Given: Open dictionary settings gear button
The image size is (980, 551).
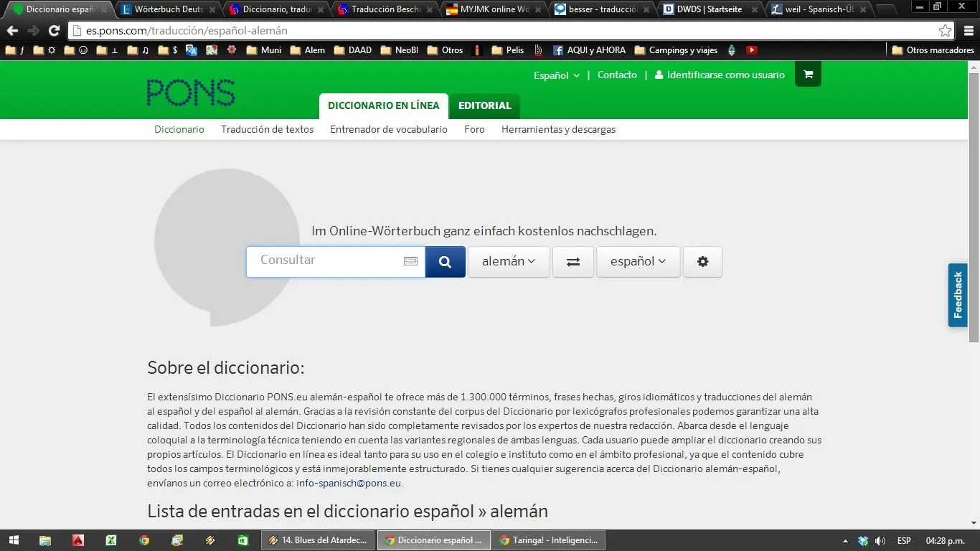Looking at the screenshot, I should tap(702, 262).
